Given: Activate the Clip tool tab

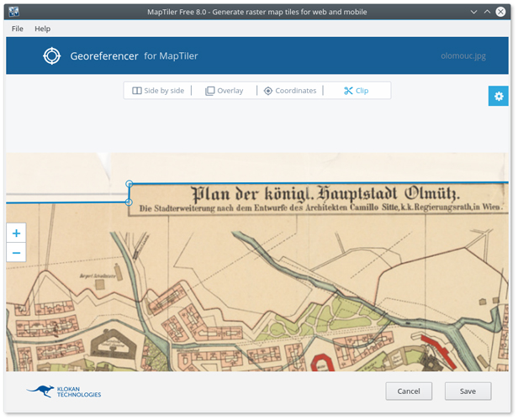Looking at the screenshot, I should [x=357, y=91].
